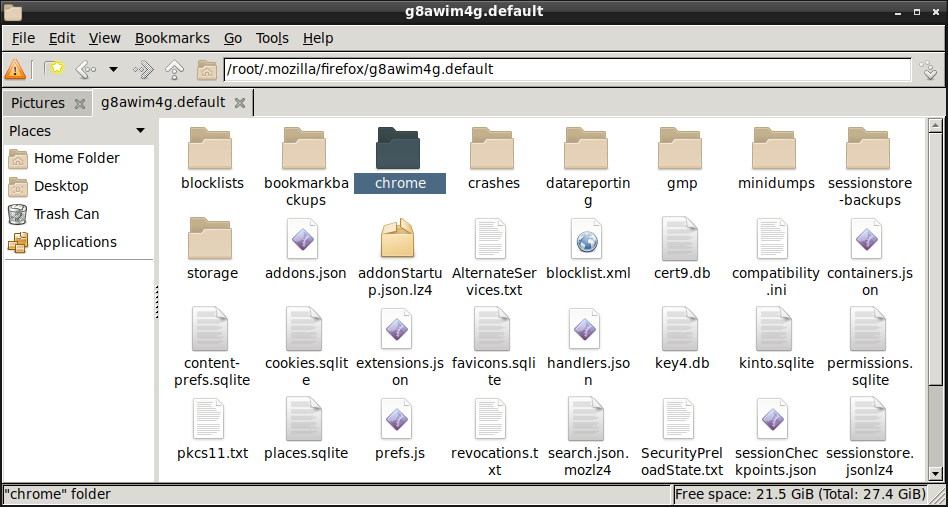Open a new tab with toolbar icon

pyautogui.click(x=54, y=69)
